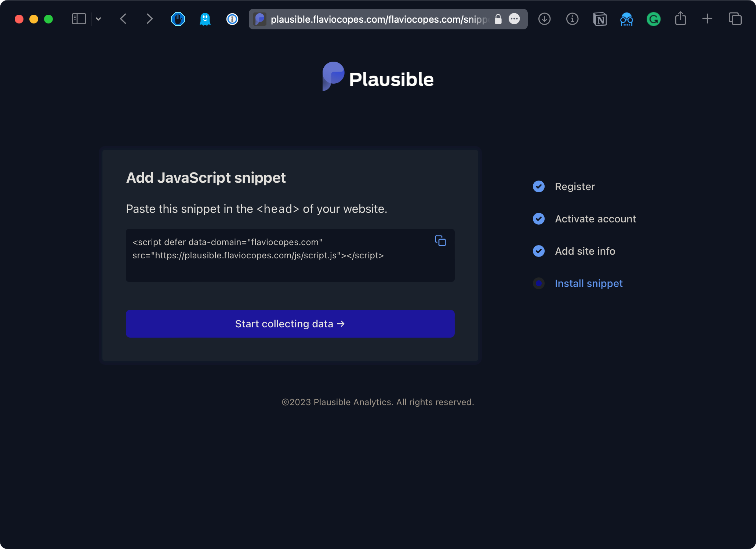Click the Start collecting data button
This screenshot has height=549, width=756.
(290, 324)
